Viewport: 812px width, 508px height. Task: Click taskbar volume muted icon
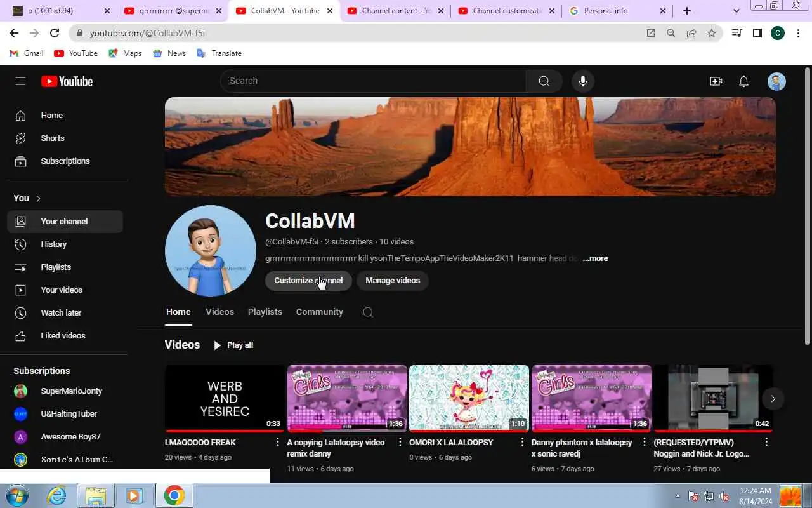tap(724, 496)
